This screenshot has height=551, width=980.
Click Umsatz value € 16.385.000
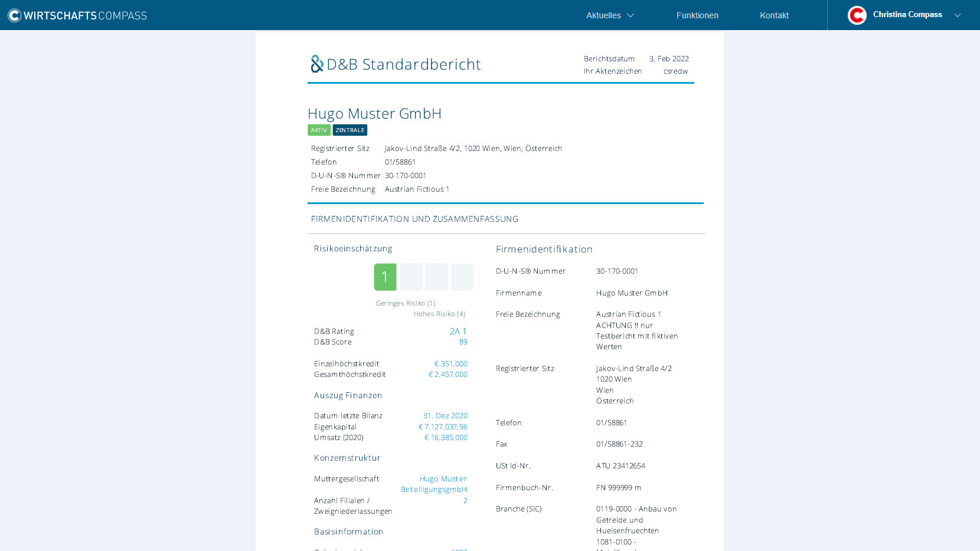[x=446, y=438]
